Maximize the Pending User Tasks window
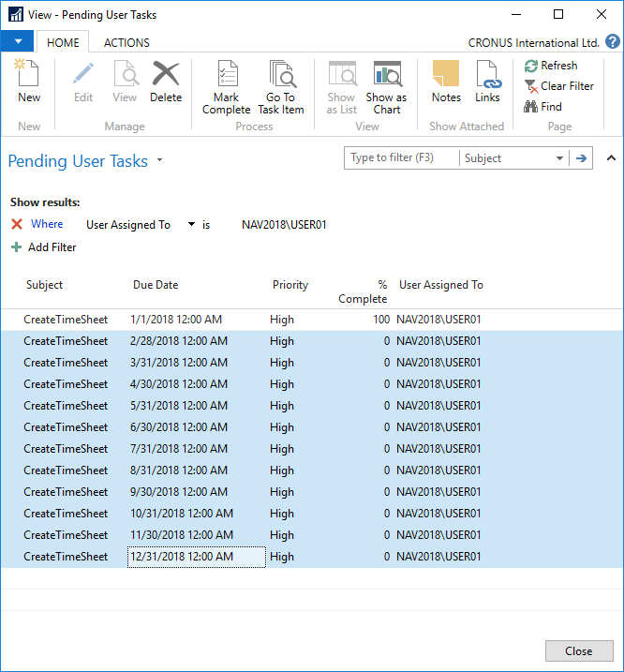Image resolution: width=624 pixels, height=672 pixels. 558,15
